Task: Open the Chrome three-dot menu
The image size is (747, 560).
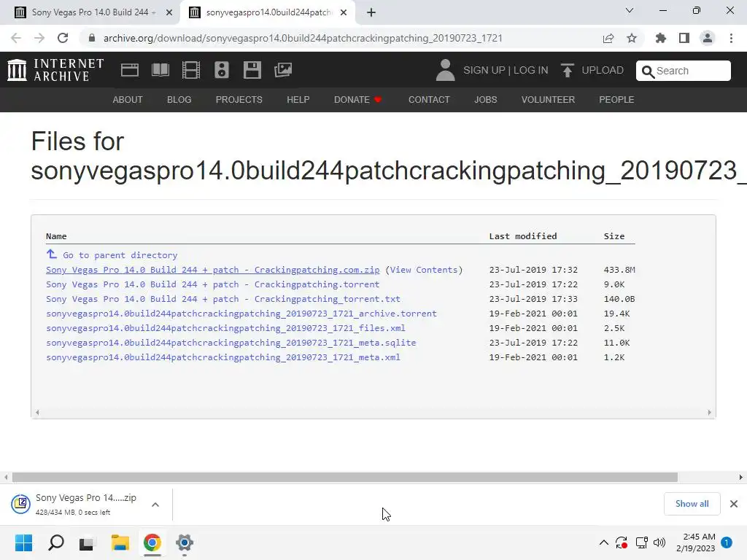Action: tap(731, 38)
